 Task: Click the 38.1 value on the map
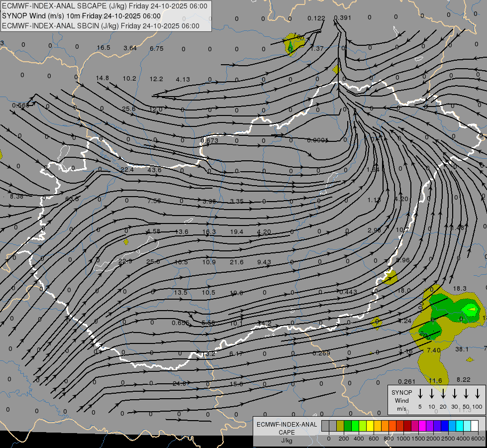[462, 349]
